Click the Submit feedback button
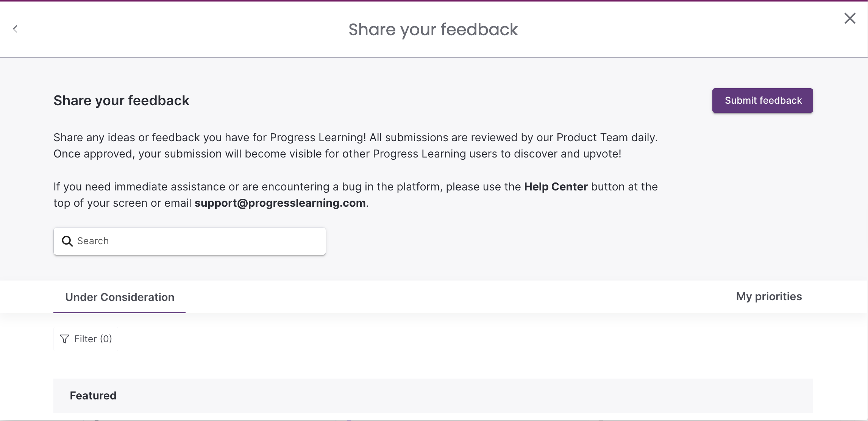The image size is (868, 421). (762, 100)
